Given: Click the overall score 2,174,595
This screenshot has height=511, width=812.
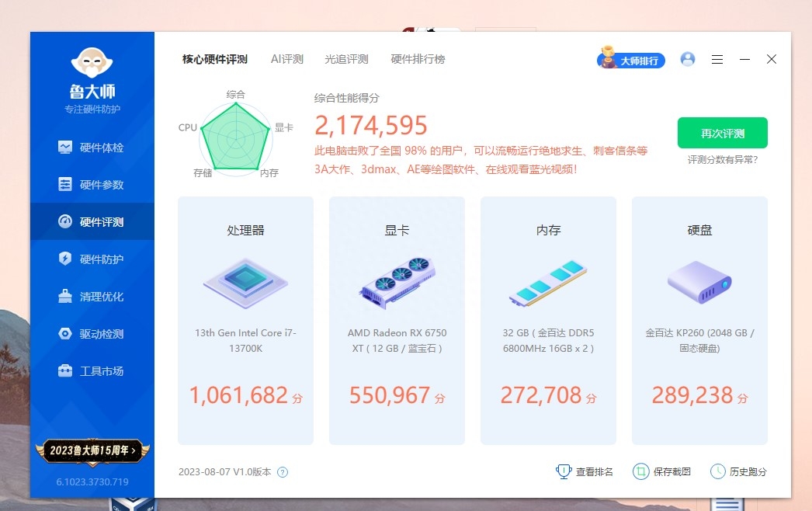Looking at the screenshot, I should [x=371, y=125].
